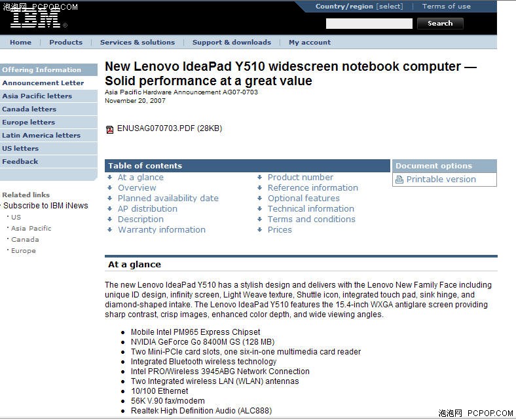The width and height of the screenshot is (516, 420).
Task: Click '56K V.90 fax/modem' bullet text
Action: point(168,401)
